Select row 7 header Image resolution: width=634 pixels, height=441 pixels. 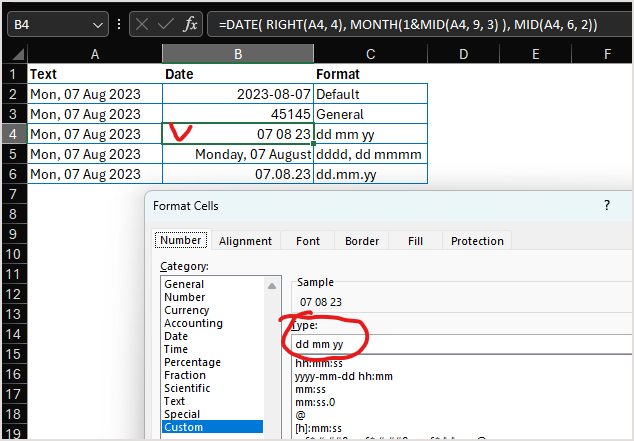click(x=13, y=194)
